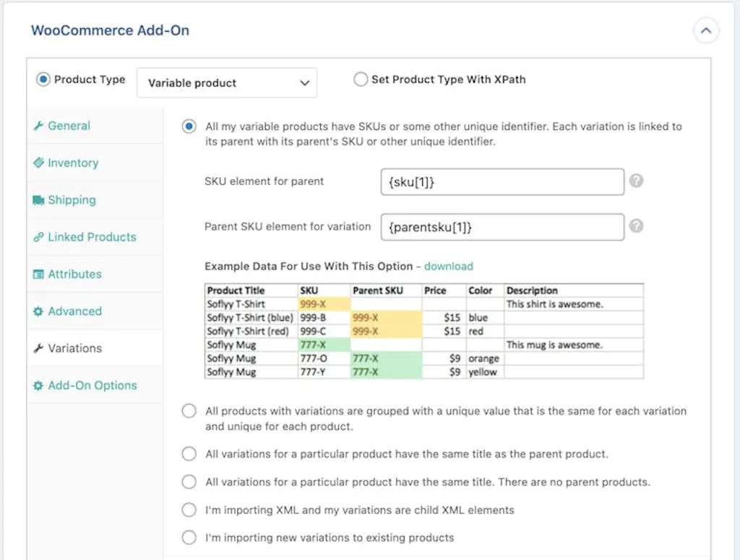Select grouped with a unique value option
This screenshot has width=740, height=560.
click(x=189, y=411)
